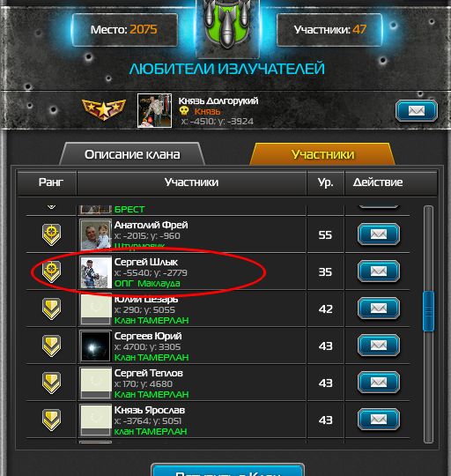This screenshot has width=451, height=476.
Task: Open Сергей Шлык's profile picture
Action: click(x=95, y=272)
